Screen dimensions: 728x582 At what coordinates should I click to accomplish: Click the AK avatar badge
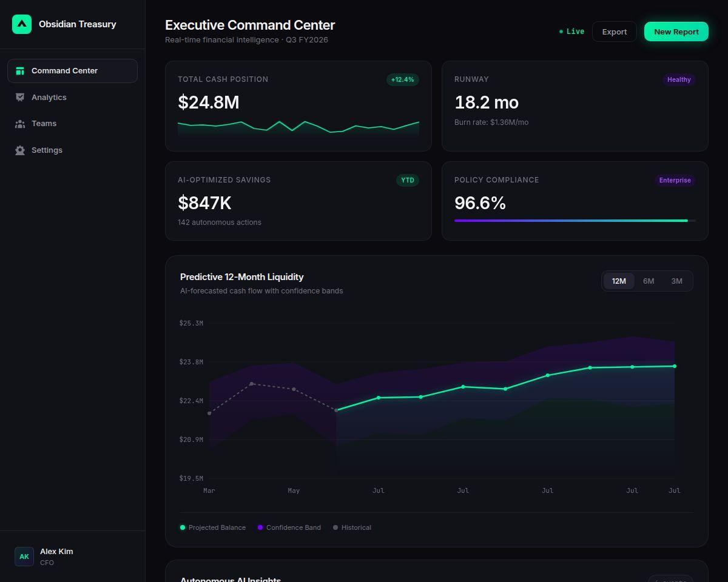coord(24,557)
